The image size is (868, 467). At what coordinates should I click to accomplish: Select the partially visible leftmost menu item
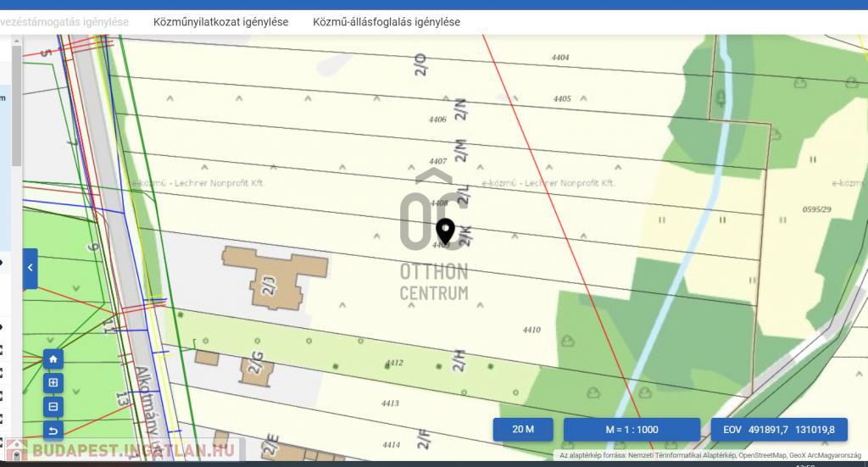pos(64,22)
